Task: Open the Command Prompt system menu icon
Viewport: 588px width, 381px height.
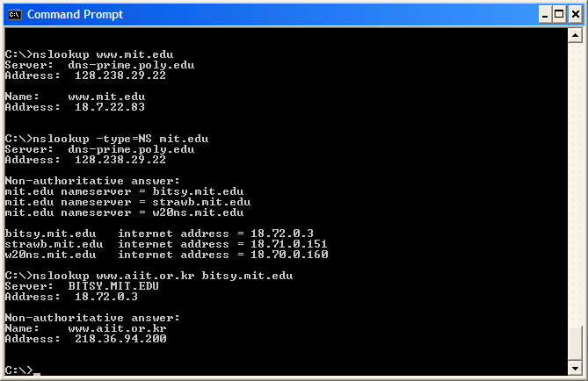Action: [x=15, y=15]
